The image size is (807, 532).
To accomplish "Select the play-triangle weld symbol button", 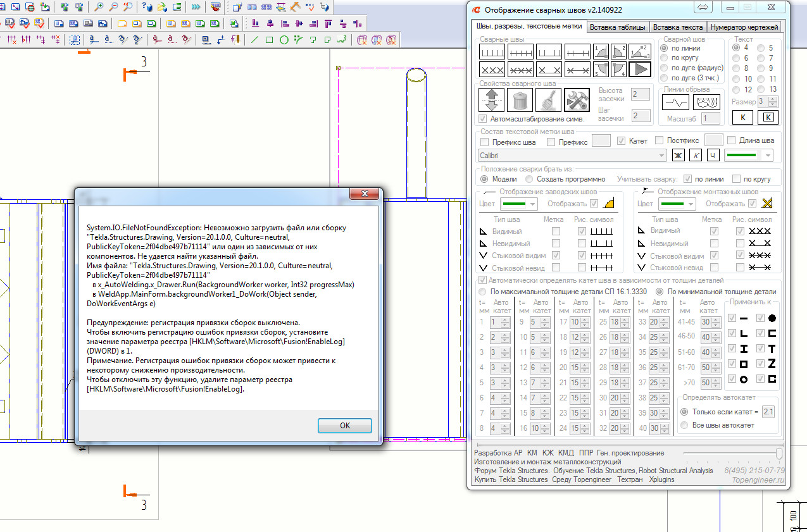I will (639, 69).
